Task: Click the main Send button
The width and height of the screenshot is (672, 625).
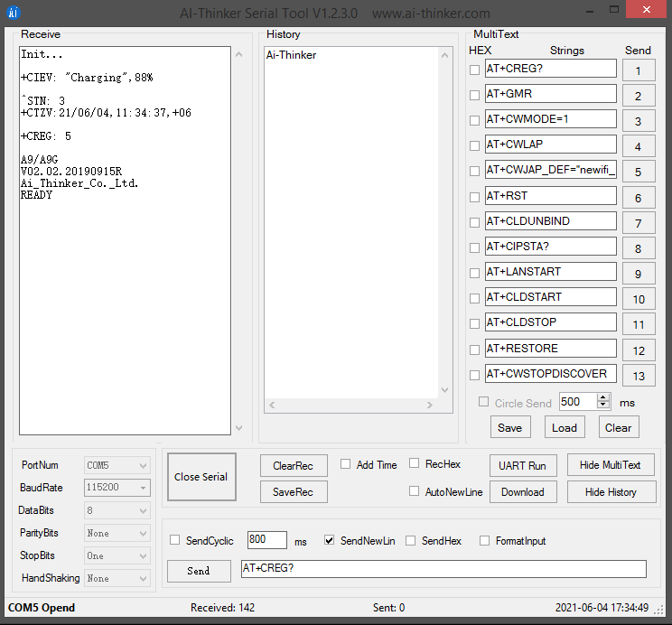Action: [199, 571]
